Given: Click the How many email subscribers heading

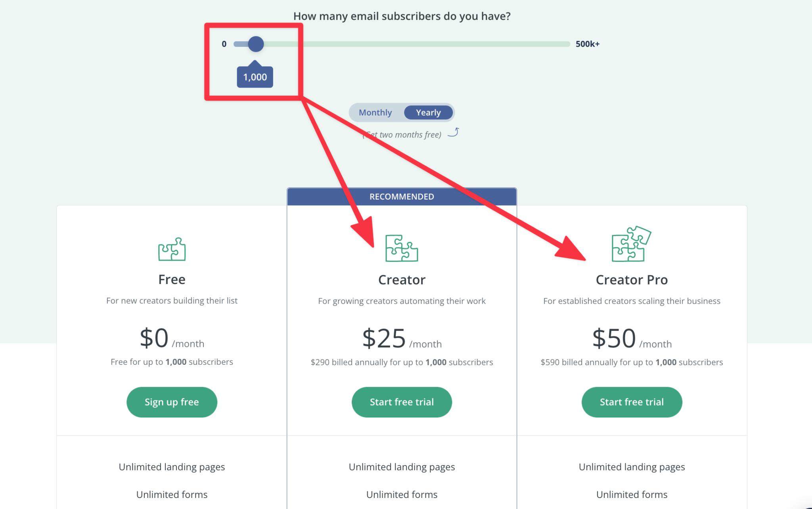Looking at the screenshot, I should 402,16.
